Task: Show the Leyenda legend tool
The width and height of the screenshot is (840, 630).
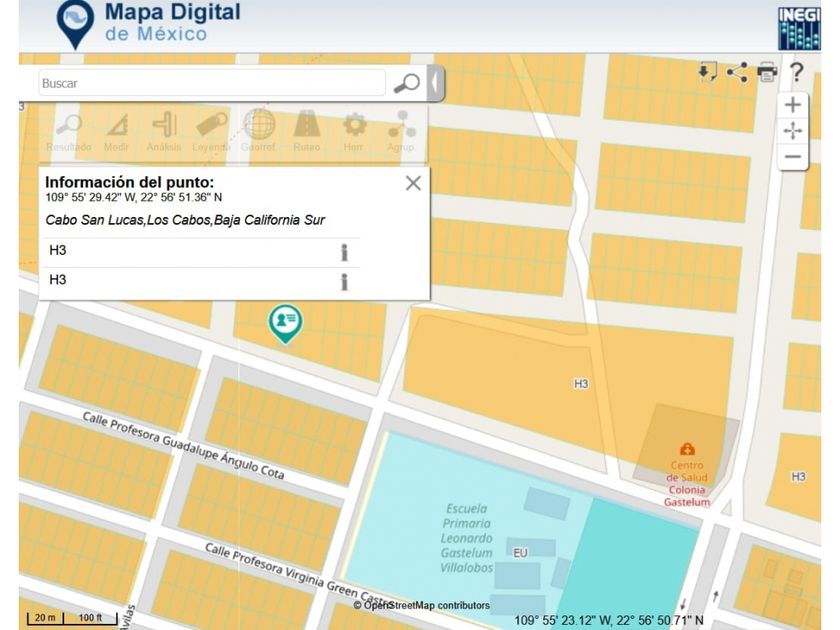Action: coord(211,133)
